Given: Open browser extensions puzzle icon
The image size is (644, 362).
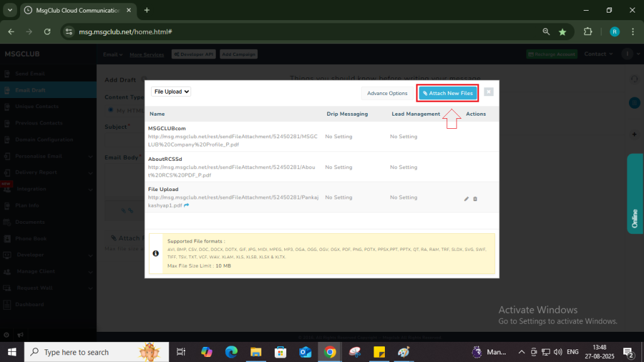Looking at the screenshot, I should pos(588,31).
